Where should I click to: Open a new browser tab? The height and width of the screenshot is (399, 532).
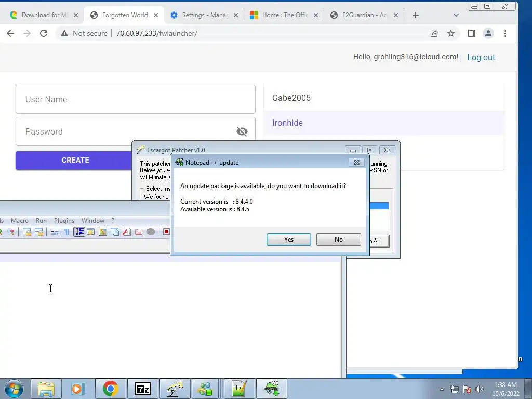click(x=416, y=15)
